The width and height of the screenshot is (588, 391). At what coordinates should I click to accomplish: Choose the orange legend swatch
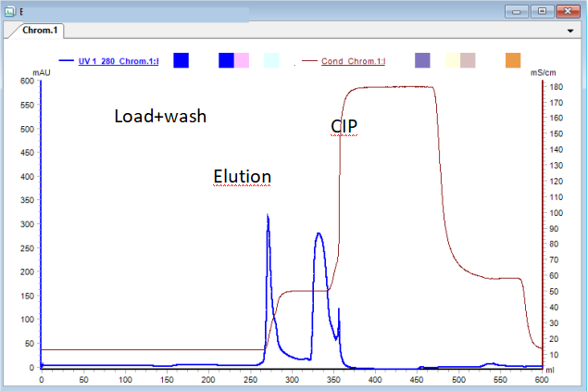(x=513, y=61)
